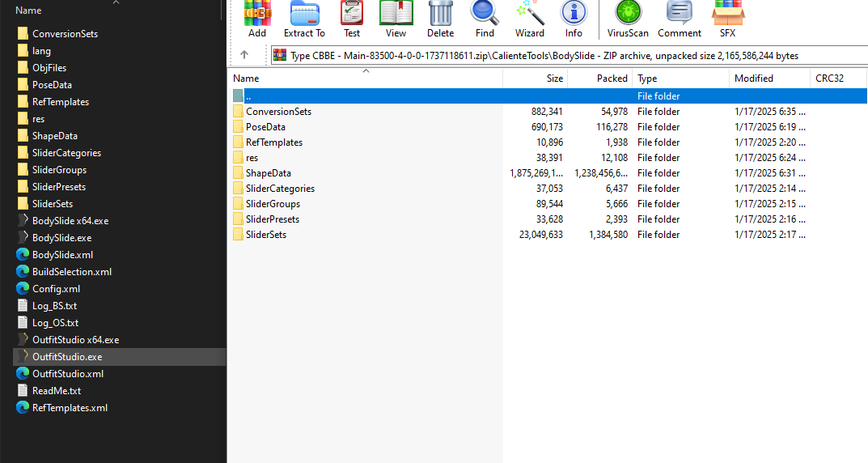
Task: Select the res folder in Explorer pane
Action: coord(38,119)
